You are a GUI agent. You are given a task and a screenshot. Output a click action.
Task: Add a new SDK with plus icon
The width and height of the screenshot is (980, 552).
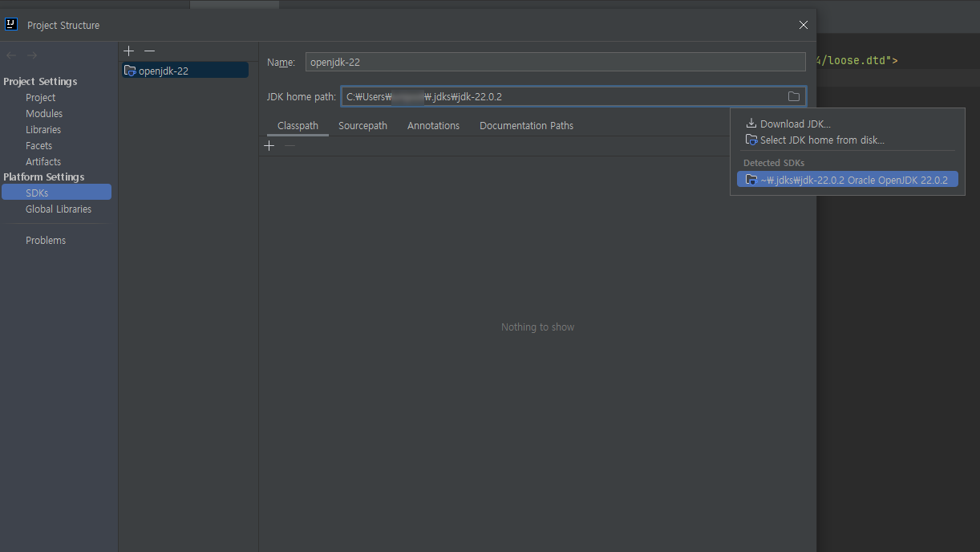pyautogui.click(x=129, y=51)
